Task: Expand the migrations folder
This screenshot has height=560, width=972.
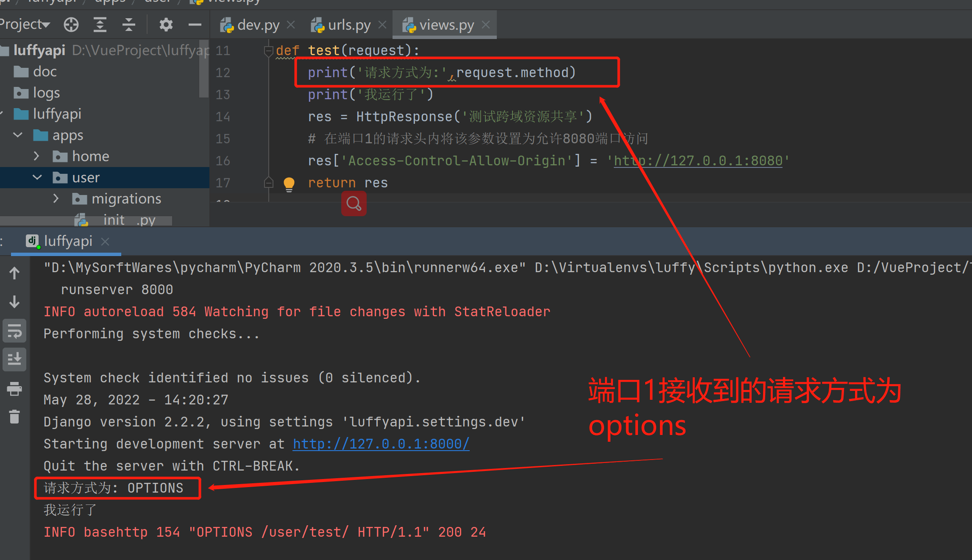Action: pos(56,198)
